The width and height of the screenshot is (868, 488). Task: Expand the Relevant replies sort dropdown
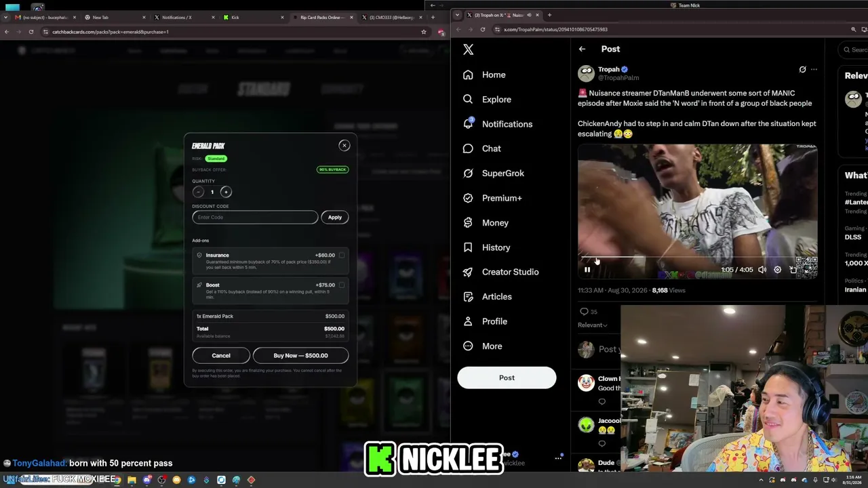[x=593, y=325]
